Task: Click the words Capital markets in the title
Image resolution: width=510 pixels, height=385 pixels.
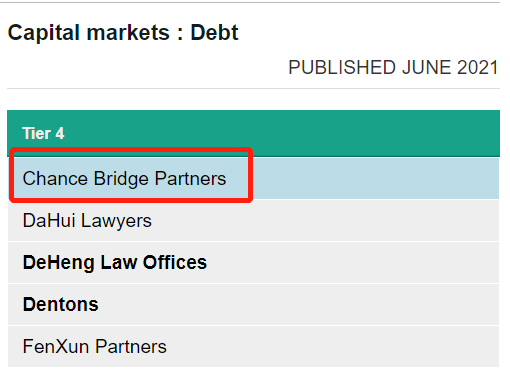Action: [89, 33]
